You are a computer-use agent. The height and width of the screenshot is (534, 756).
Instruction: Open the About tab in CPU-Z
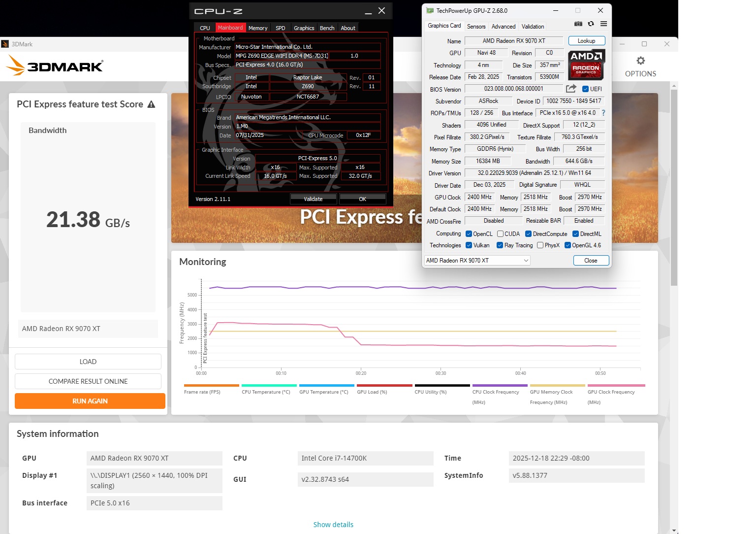click(348, 28)
